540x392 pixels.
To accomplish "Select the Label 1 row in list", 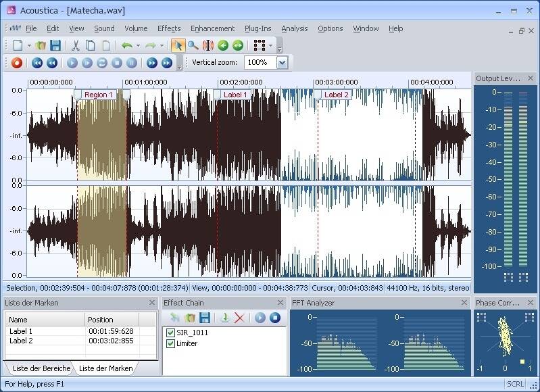I will [21, 331].
